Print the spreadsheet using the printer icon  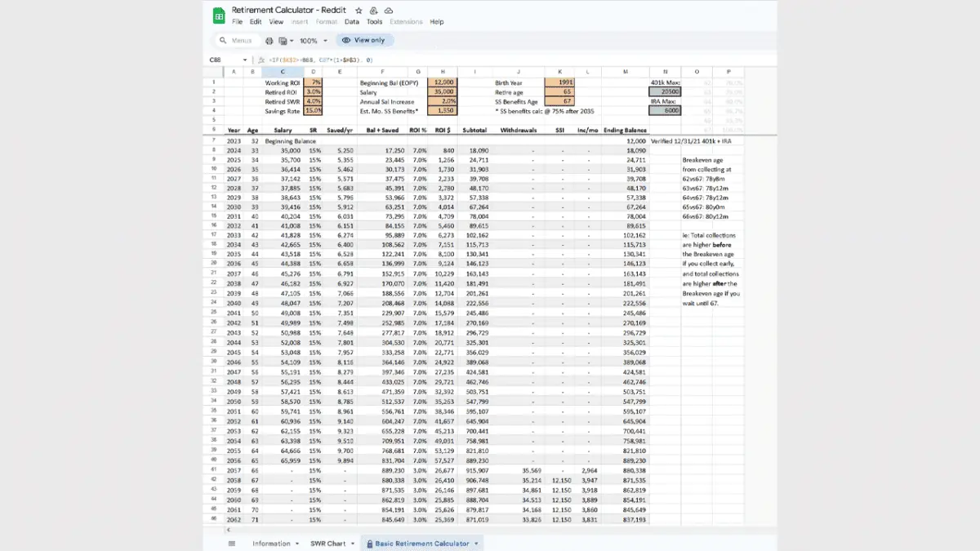[x=269, y=41]
